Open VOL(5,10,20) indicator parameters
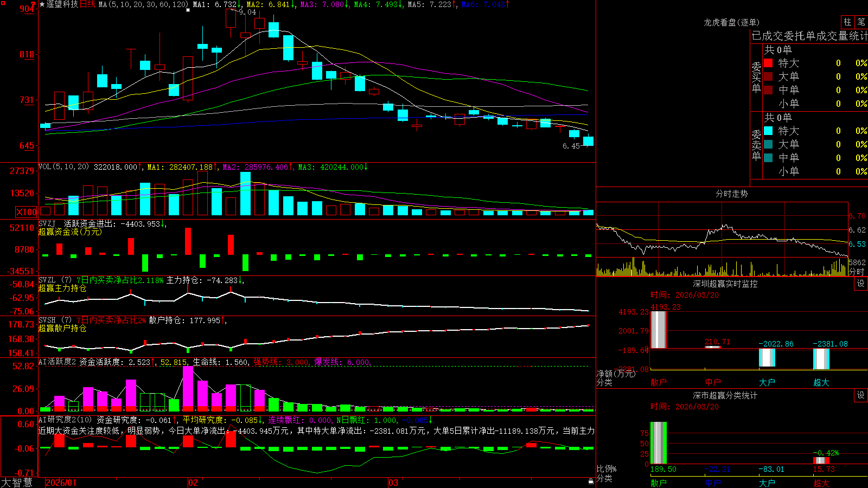Image resolution: width=868 pixels, height=488 pixels. [63, 166]
